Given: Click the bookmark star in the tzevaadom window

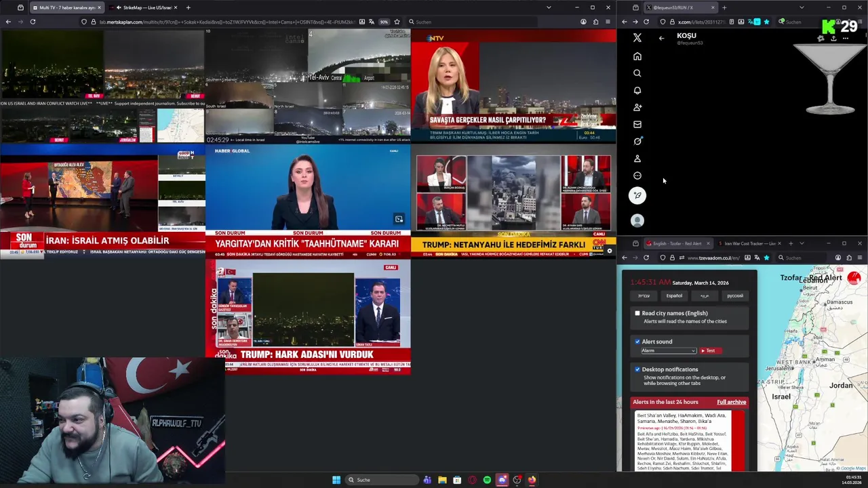Looking at the screenshot, I should coord(766,258).
